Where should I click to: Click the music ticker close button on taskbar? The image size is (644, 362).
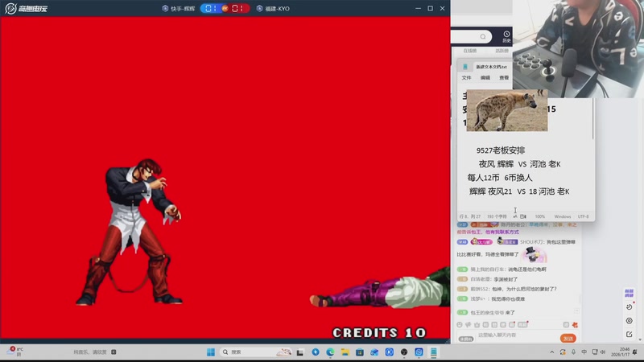click(x=114, y=352)
